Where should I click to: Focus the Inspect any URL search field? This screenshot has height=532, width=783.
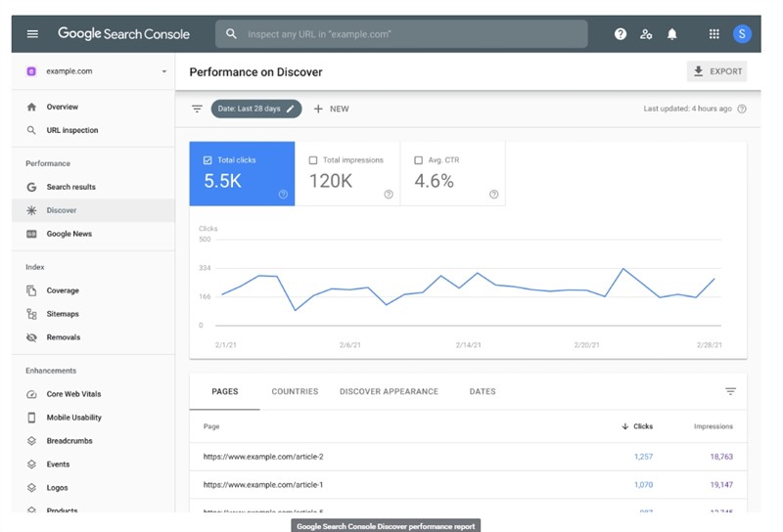click(x=401, y=34)
